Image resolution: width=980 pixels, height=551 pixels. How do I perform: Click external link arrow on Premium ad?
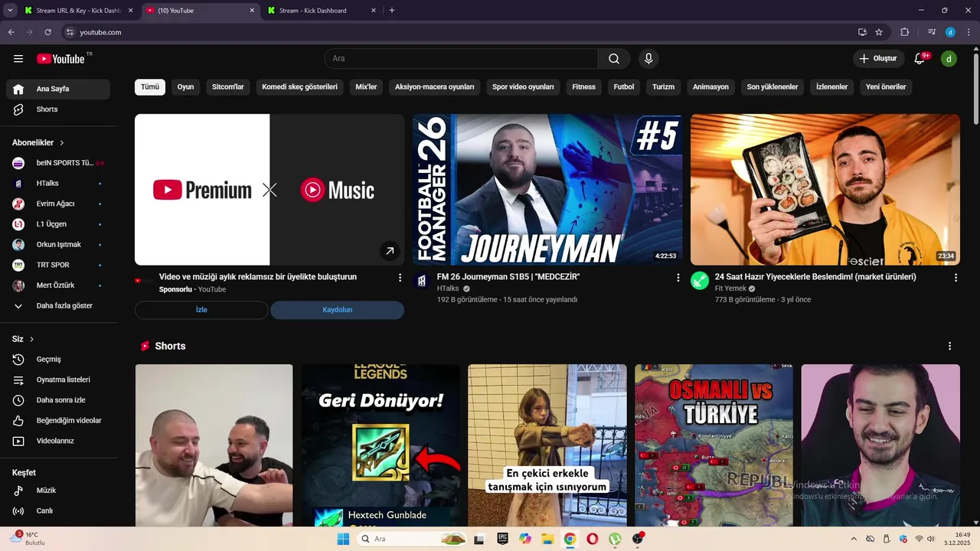(x=390, y=251)
